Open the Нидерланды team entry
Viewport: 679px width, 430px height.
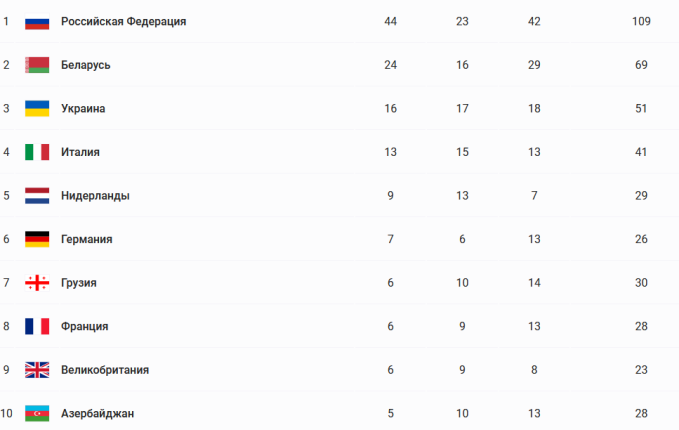95,196
